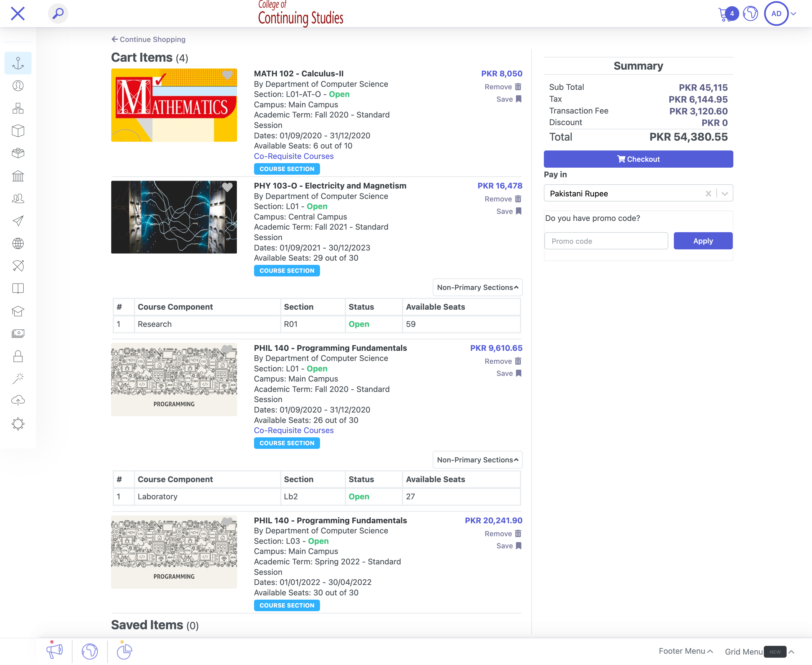Image resolution: width=812 pixels, height=665 pixels.
Task: Click the globe icon in the top header
Action: point(750,14)
